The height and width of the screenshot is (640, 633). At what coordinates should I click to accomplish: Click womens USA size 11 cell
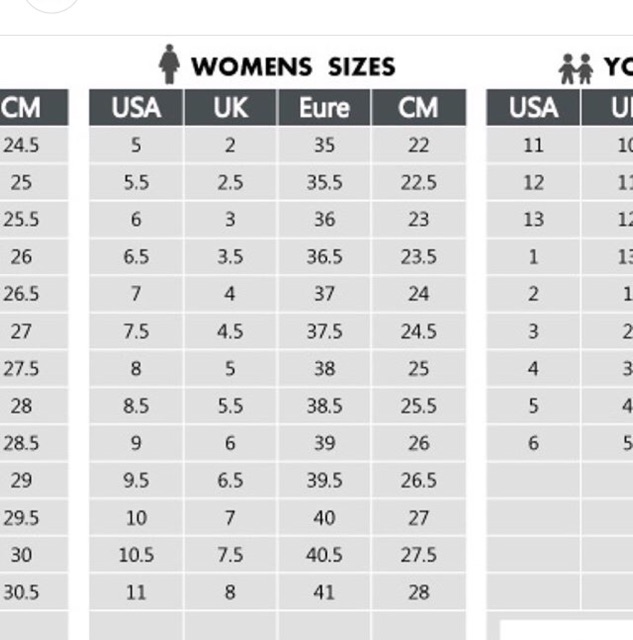pyautogui.click(x=136, y=592)
